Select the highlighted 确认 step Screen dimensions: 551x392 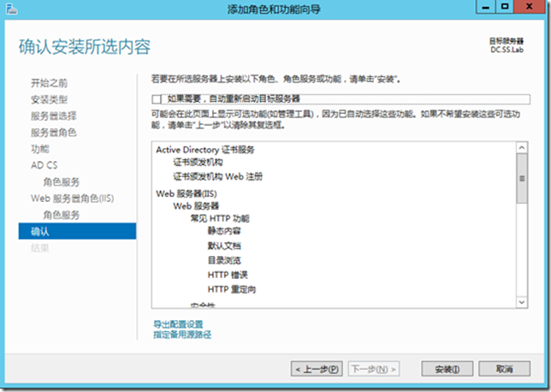click(77, 231)
